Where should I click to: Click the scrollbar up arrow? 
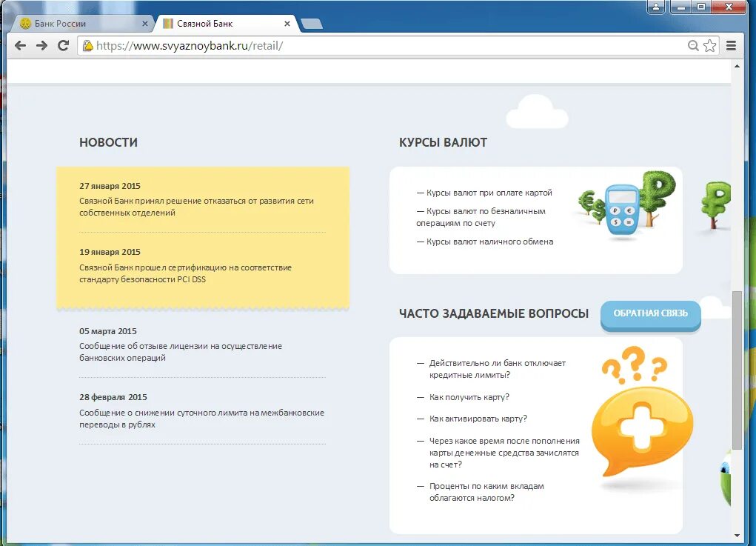click(x=737, y=66)
